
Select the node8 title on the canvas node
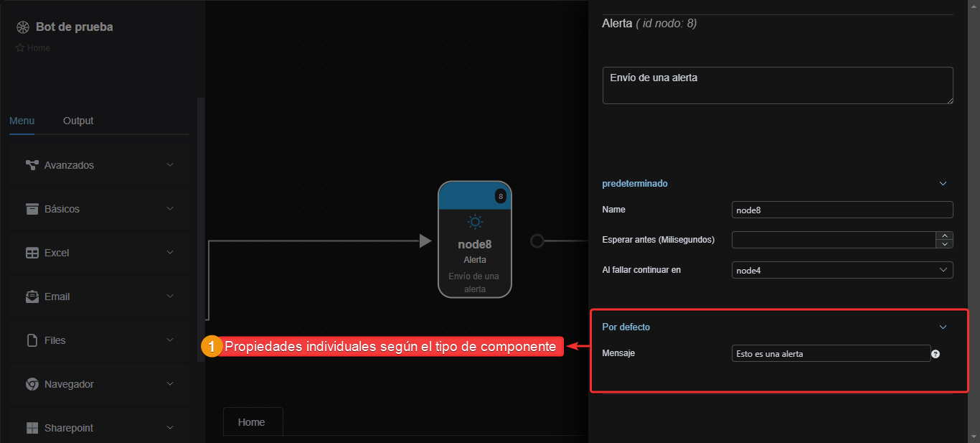pos(475,244)
